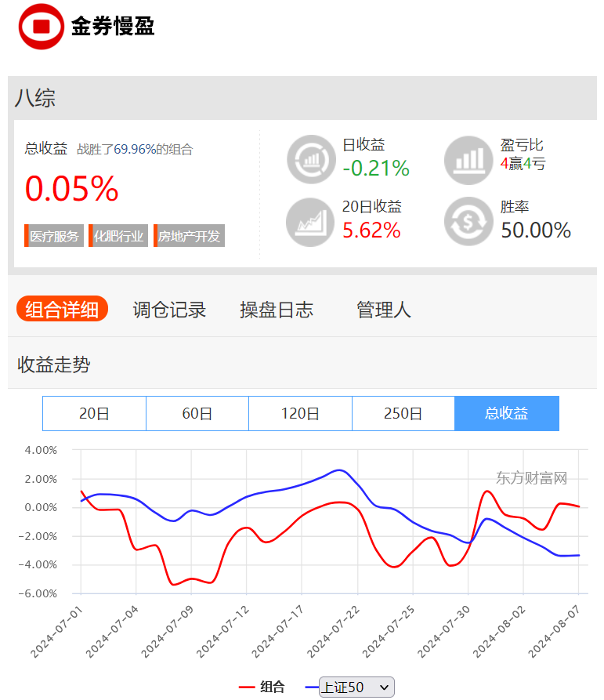Switch to the 调仓记录 tab
The image size is (604, 700).
click(169, 309)
